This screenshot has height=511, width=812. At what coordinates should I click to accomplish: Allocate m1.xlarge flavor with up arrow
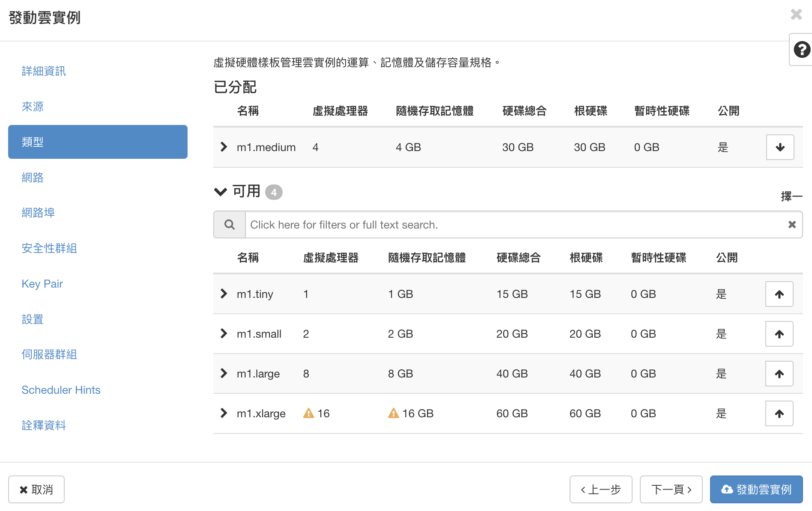click(779, 413)
